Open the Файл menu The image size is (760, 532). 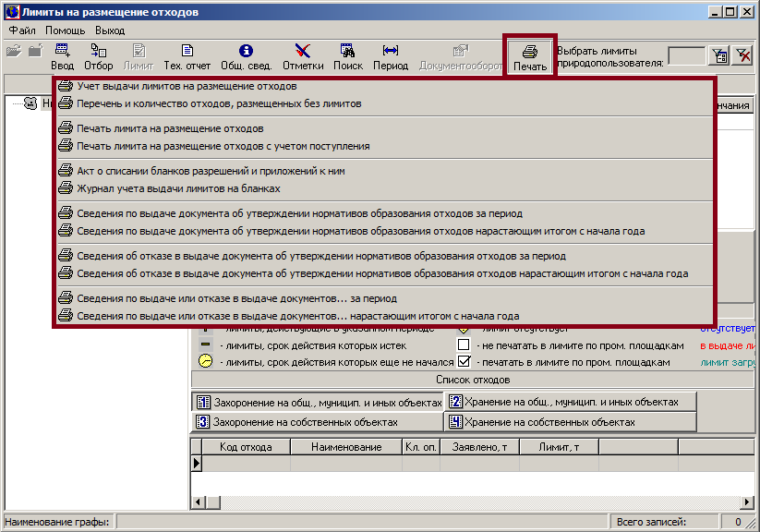[22, 30]
